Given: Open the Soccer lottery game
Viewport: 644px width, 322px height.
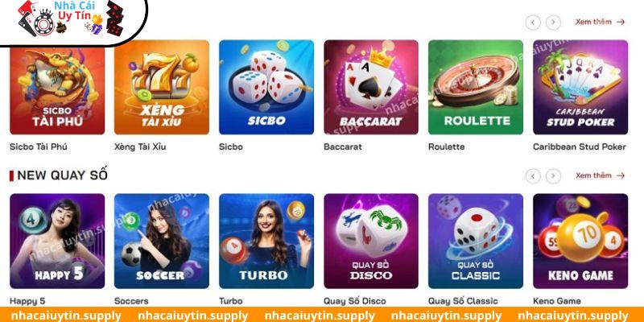Looking at the screenshot, I should pyautogui.click(x=162, y=241).
